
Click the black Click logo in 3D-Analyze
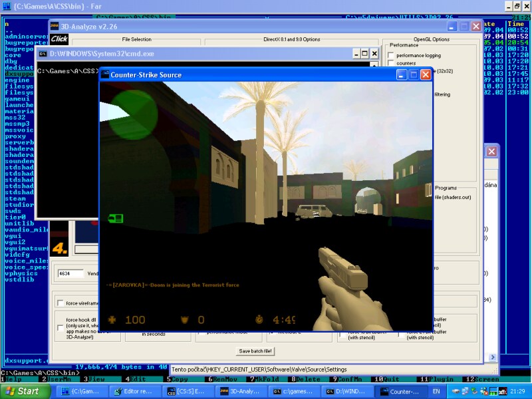(x=59, y=39)
